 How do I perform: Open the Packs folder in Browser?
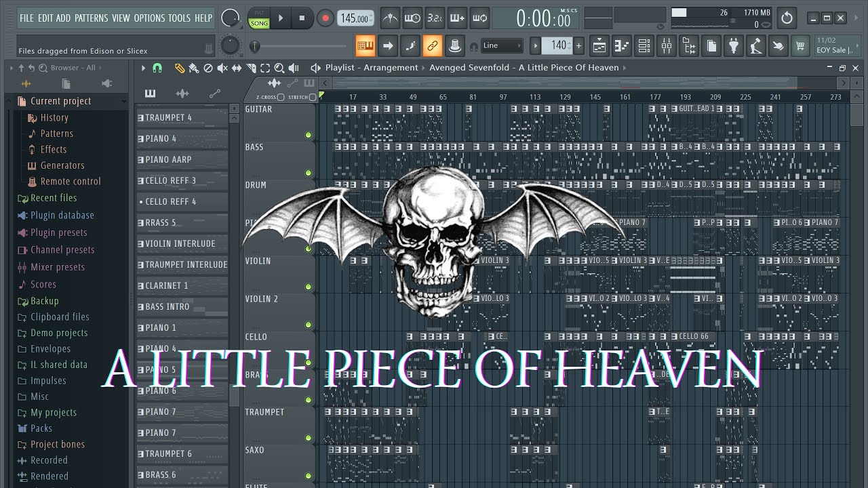41,428
